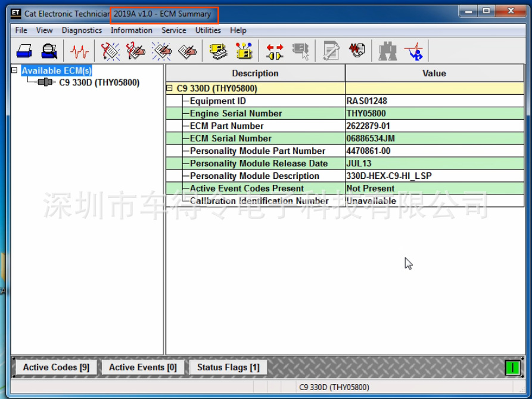
Task: Minimize the Cat Electronic Technician window
Action: coord(469,11)
